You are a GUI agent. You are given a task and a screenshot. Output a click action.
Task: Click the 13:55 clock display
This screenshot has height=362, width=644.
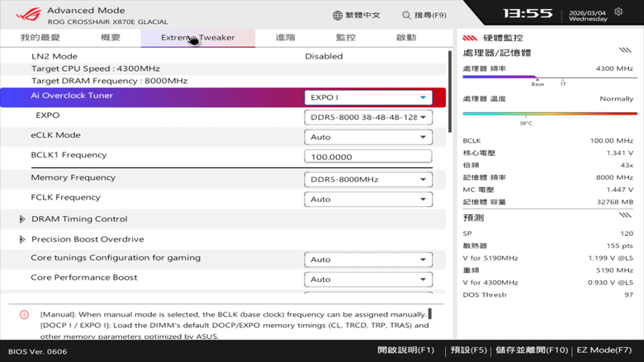click(528, 13)
